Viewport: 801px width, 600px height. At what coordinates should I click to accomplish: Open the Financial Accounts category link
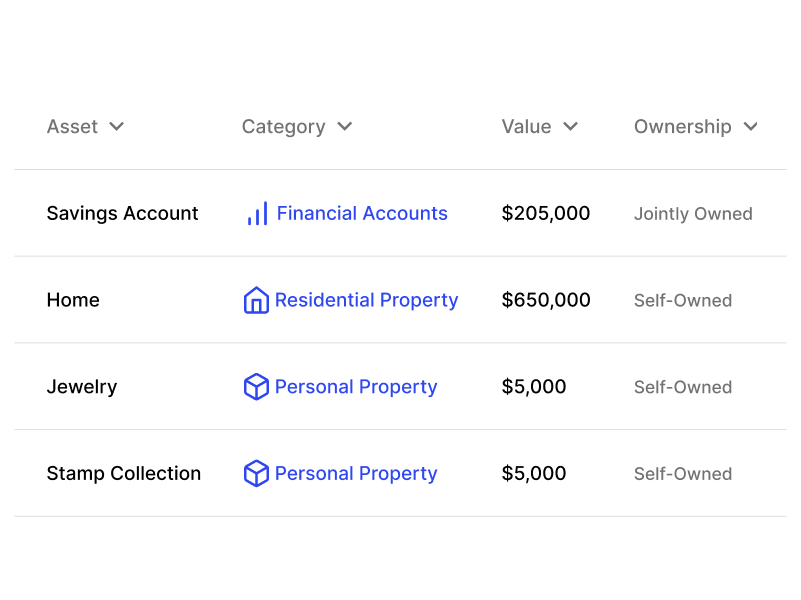coord(362,213)
